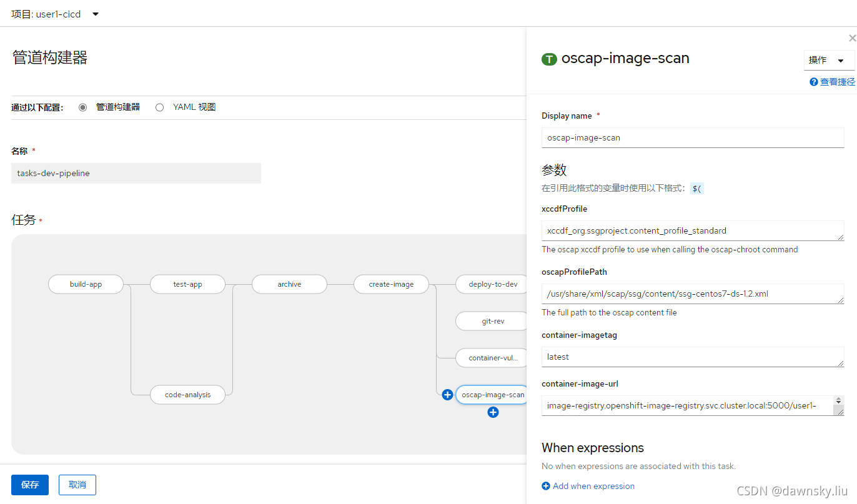The width and height of the screenshot is (857, 504).
Task: Select the container-vul... task node
Action: (492, 358)
